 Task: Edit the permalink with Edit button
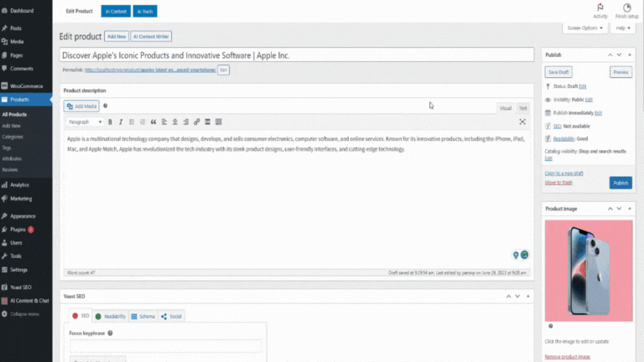tap(223, 70)
